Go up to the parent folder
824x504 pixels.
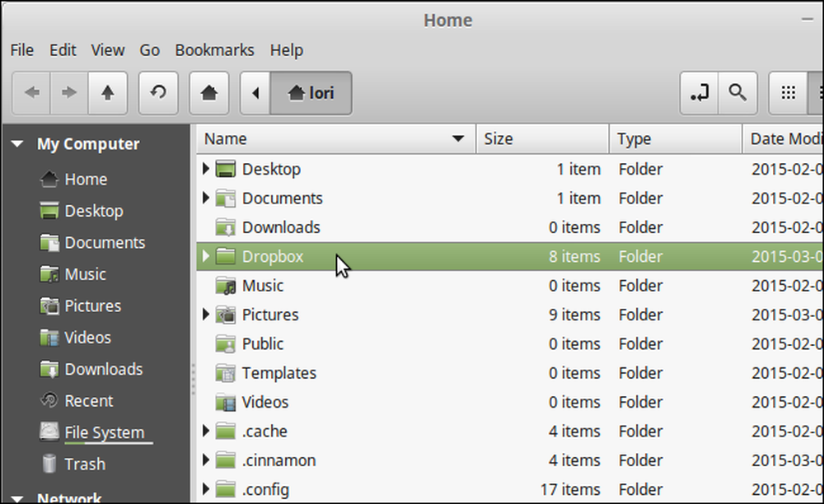tap(108, 93)
